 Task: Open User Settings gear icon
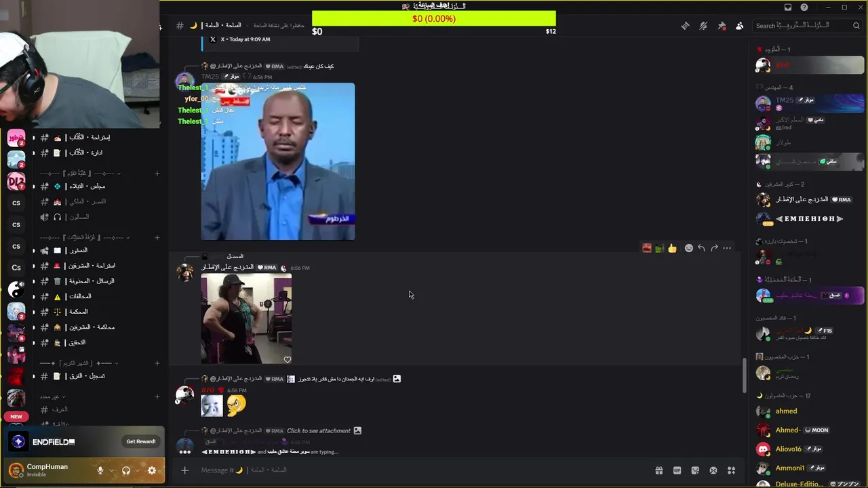[x=152, y=470]
